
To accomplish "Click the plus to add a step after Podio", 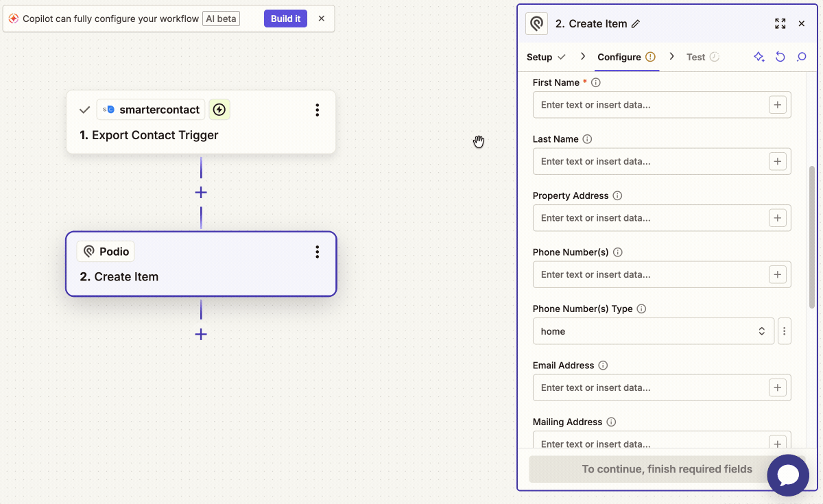I will (200, 335).
